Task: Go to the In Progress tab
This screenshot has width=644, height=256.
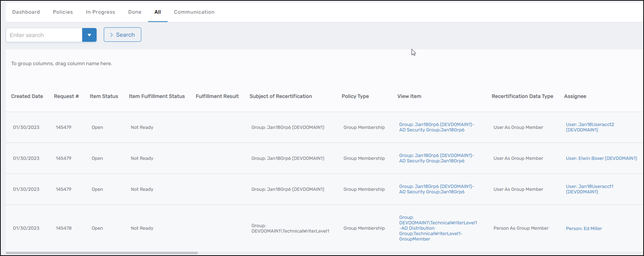Action: pyautogui.click(x=100, y=12)
